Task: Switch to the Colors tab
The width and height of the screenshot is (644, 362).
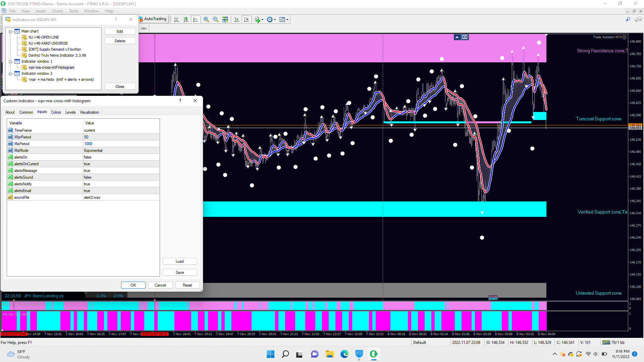Action: pos(56,112)
